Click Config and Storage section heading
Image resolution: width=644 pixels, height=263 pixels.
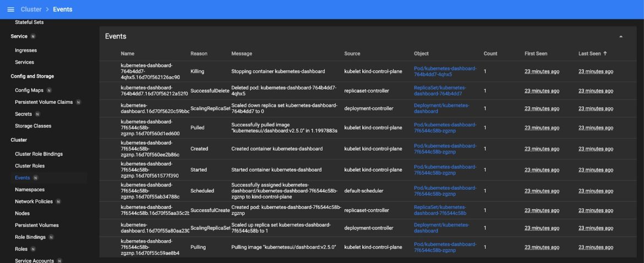pos(32,76)
